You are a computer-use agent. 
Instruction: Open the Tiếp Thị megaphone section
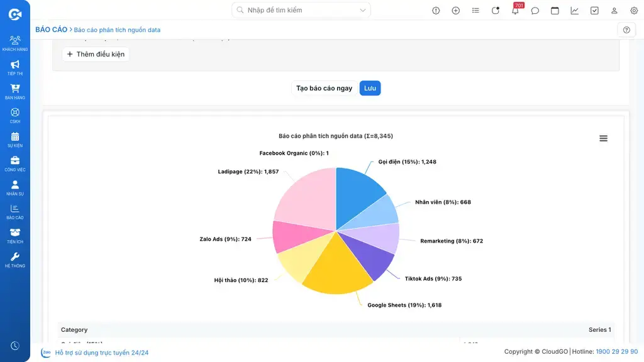point(15,68)
